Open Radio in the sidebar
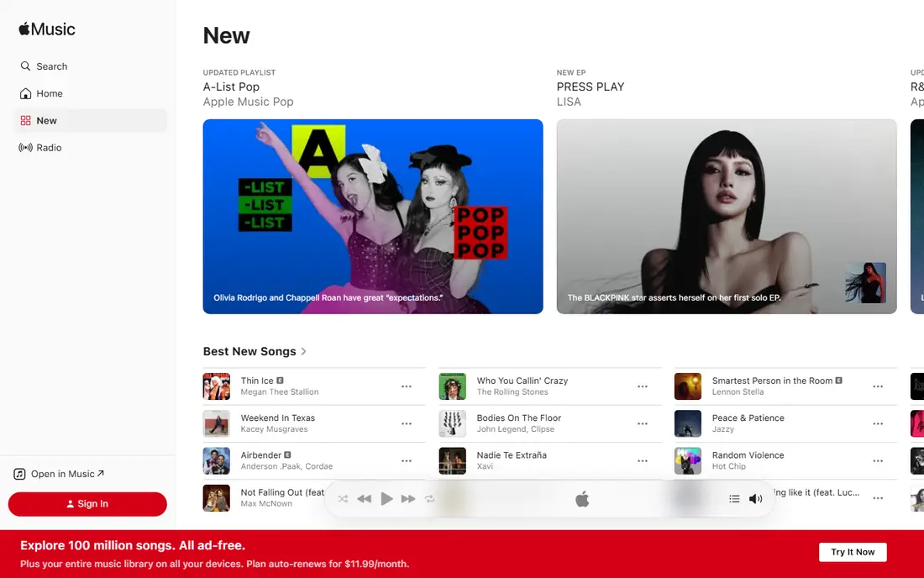The image size is (924, 578). 88,148
